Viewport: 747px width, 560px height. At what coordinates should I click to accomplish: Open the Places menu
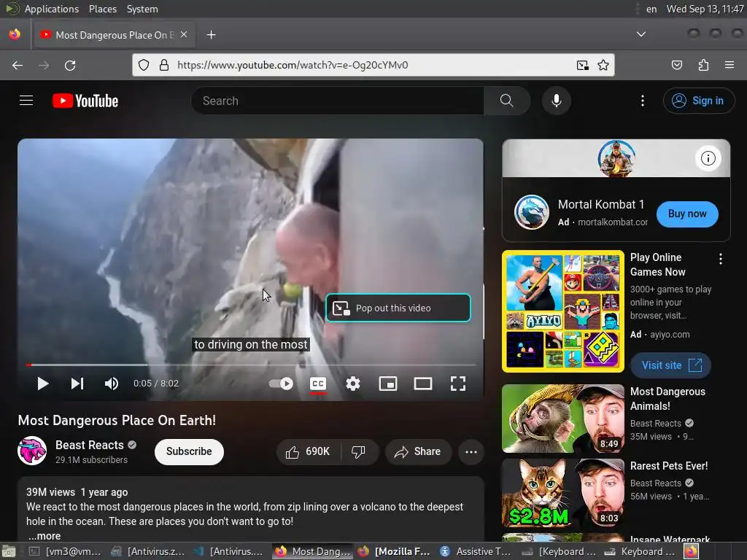(x=102, y=9)
